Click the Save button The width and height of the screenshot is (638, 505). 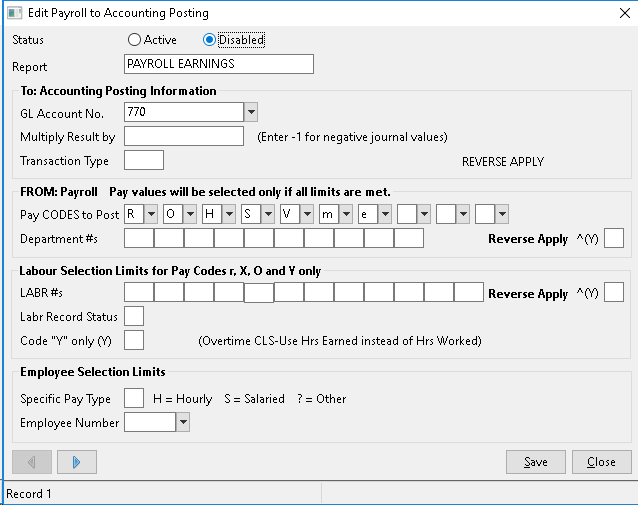point(535,462)
